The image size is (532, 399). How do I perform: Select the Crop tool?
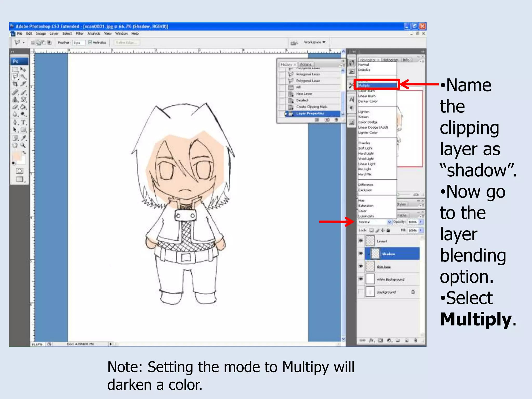coord(15,84)
